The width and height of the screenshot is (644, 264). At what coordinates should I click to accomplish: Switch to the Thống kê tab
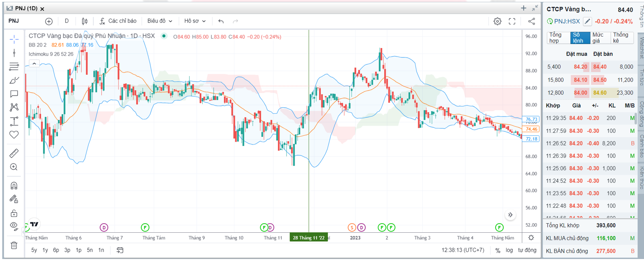pyautogui.click(x=621, y=38)
